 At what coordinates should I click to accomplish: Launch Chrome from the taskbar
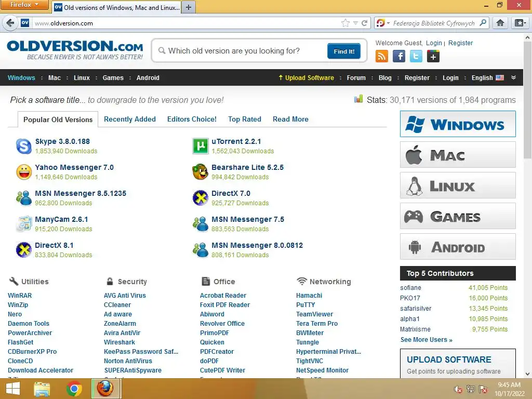point(74,389)
